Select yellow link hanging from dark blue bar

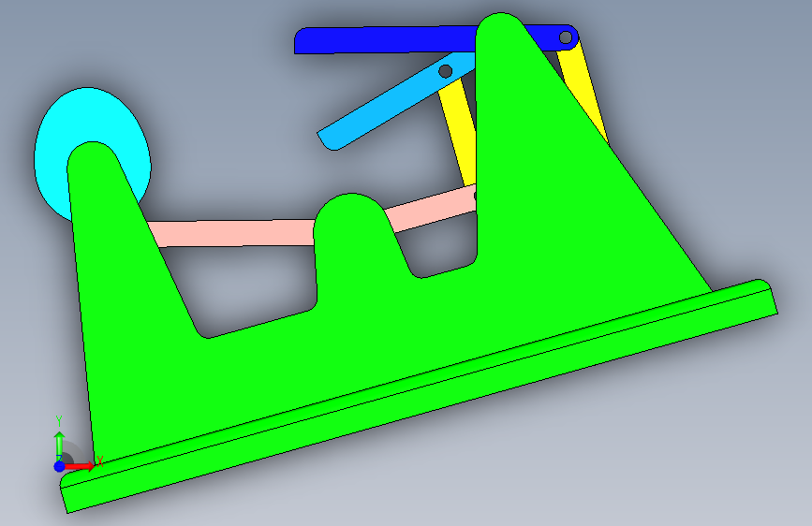584,91
